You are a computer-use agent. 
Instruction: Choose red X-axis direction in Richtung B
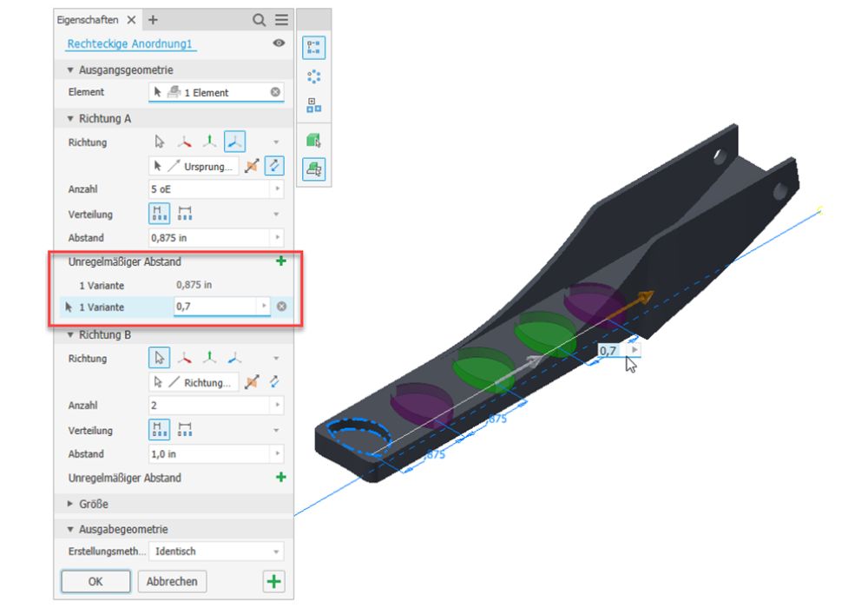coord(184,358)
